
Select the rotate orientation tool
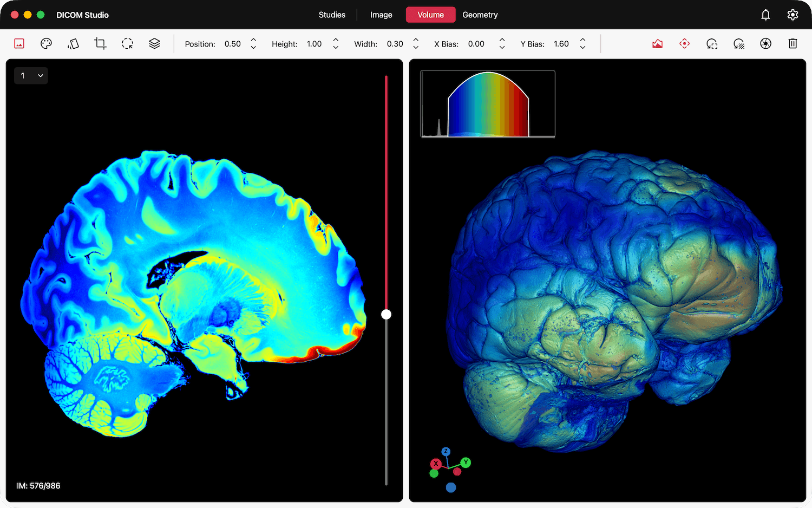pos(73,44)
